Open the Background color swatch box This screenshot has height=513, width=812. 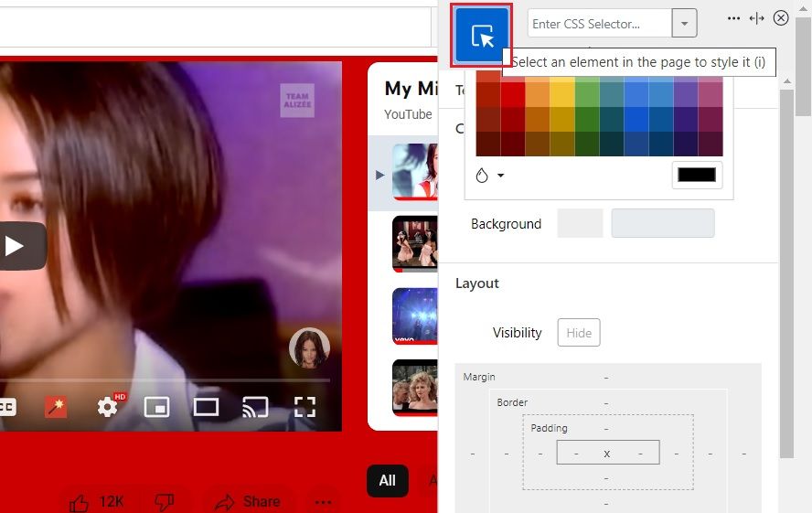(x=580, y=224)
